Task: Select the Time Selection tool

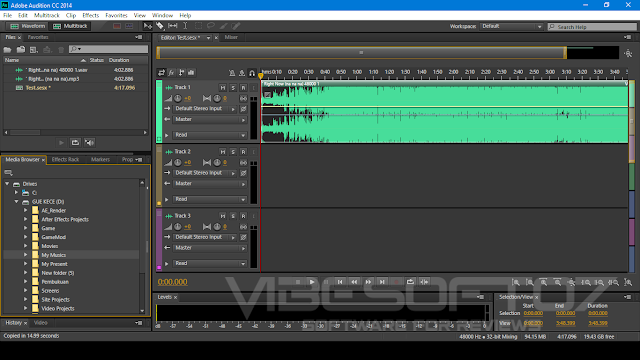Action: point(185,26)
